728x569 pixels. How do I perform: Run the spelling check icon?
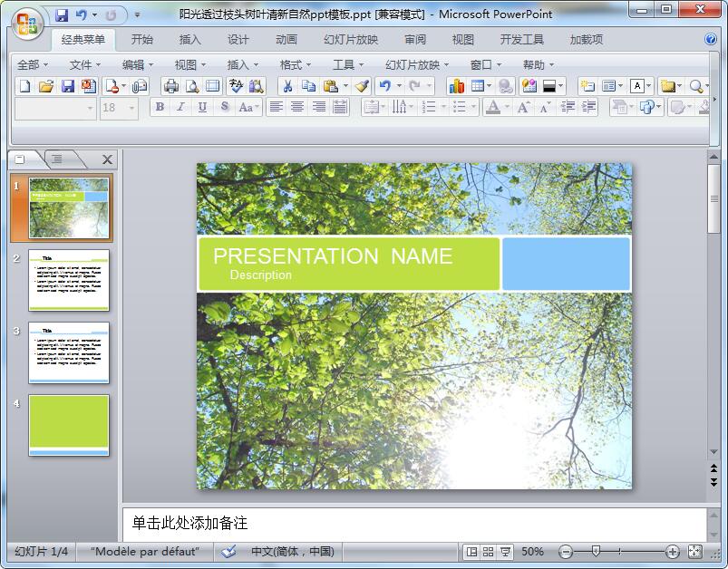click(x=236, y=86)
